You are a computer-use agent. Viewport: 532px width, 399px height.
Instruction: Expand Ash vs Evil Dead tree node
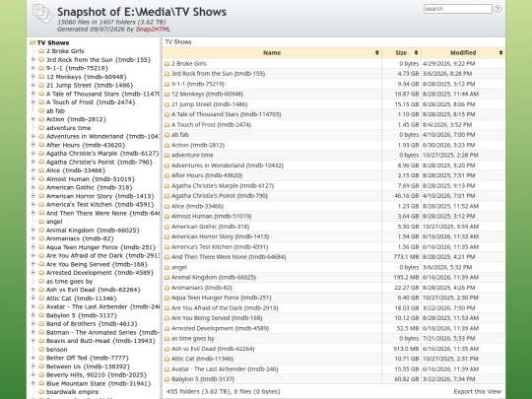tap(33, 290)
